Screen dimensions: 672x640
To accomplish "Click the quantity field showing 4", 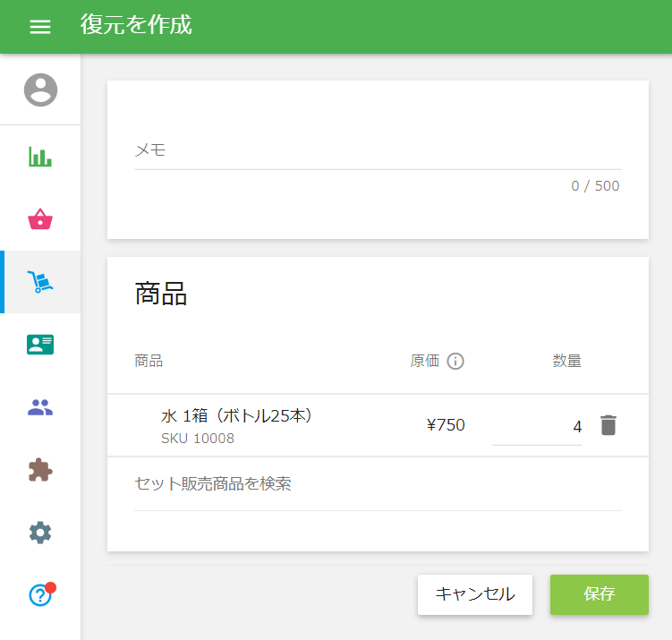I will (537, 427).
